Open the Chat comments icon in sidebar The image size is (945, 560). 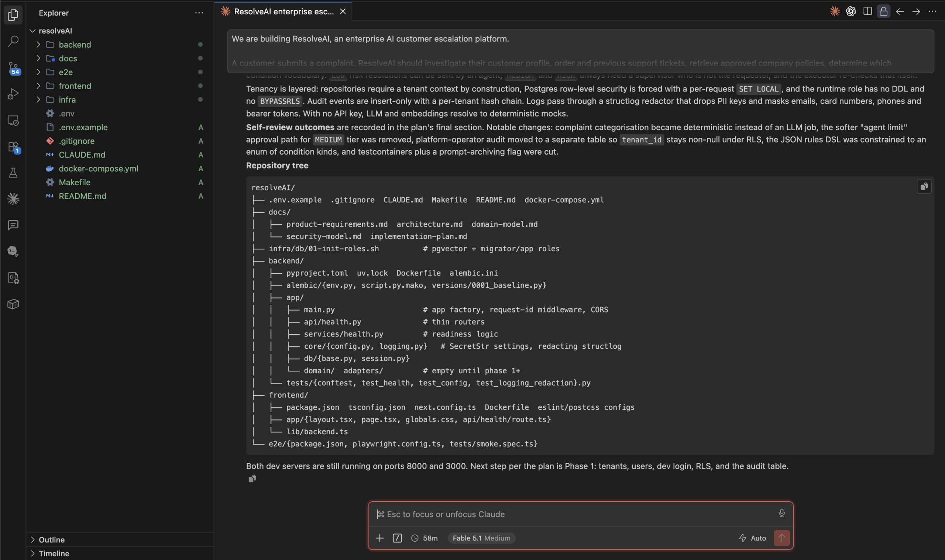tap(13, 225)
